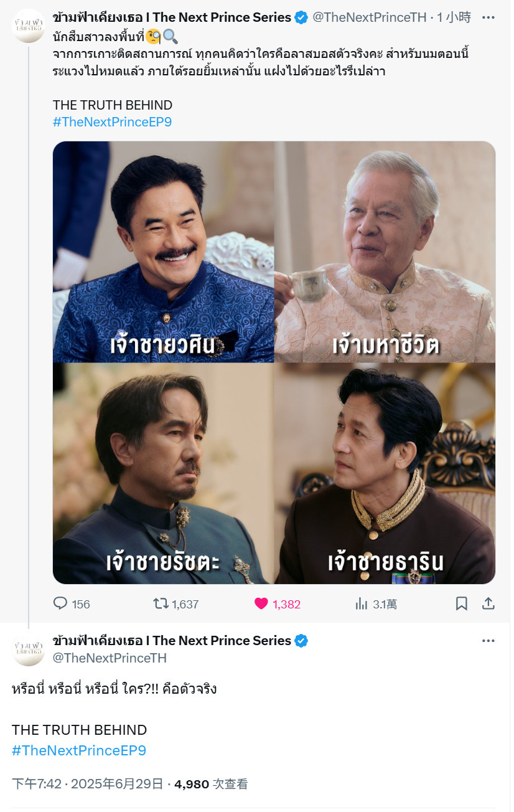
Task: Click the verified badge on the reply tweet
Action: [x=301, y=641]
